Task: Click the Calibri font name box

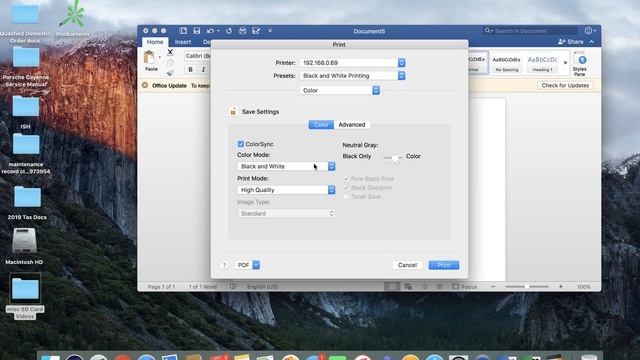Action: coord(198,56)
